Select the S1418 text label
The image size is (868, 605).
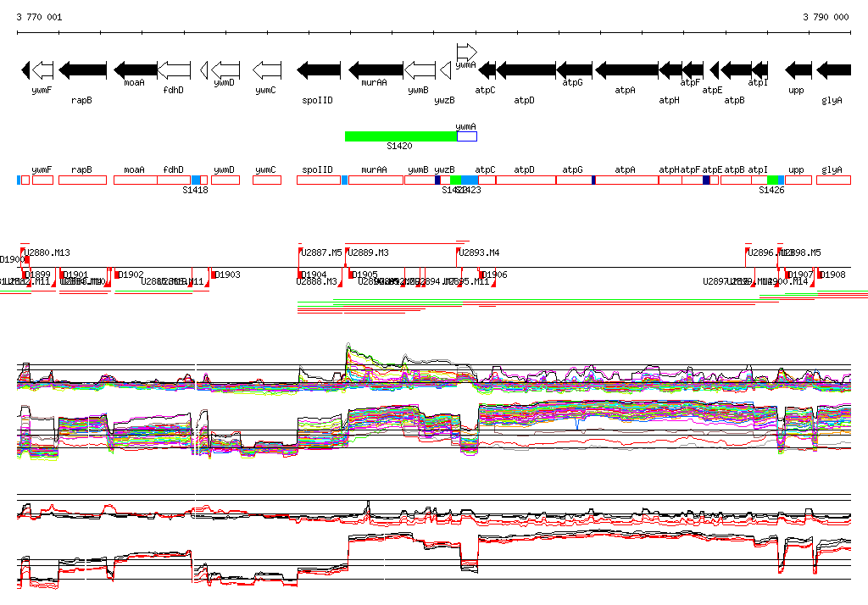coord(196,190)
